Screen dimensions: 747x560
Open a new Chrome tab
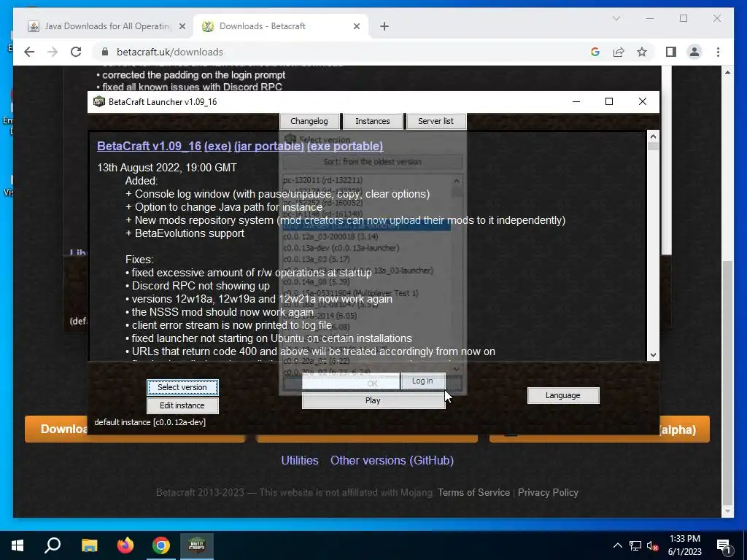384,26
